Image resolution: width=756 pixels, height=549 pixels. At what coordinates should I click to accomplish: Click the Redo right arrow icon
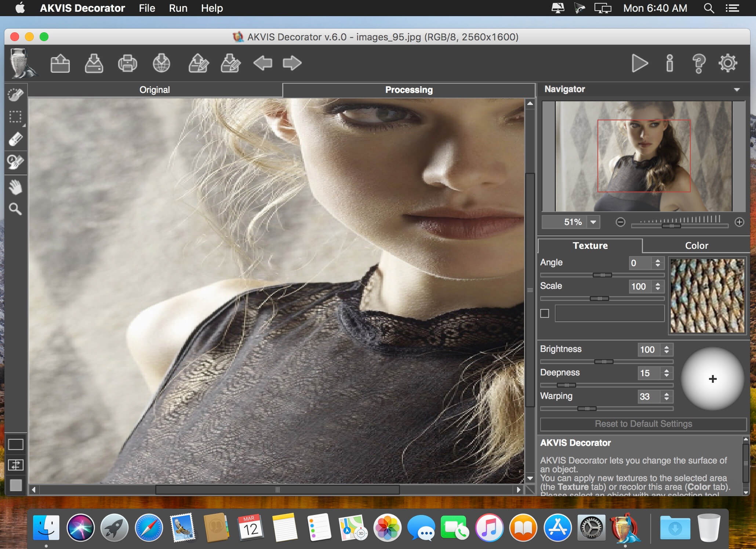pyautogui.click(x=292, y=63)
